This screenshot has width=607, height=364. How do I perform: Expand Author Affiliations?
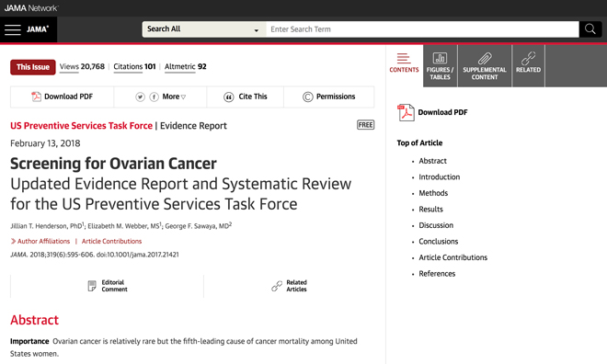[x=40, y=241]
